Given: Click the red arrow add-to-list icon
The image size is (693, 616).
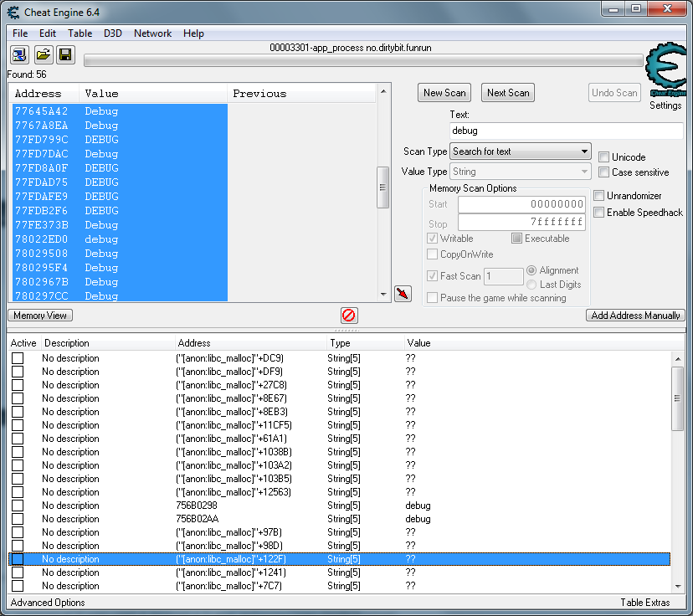Looking at the screenshot, I should click(x=403, y=294).
